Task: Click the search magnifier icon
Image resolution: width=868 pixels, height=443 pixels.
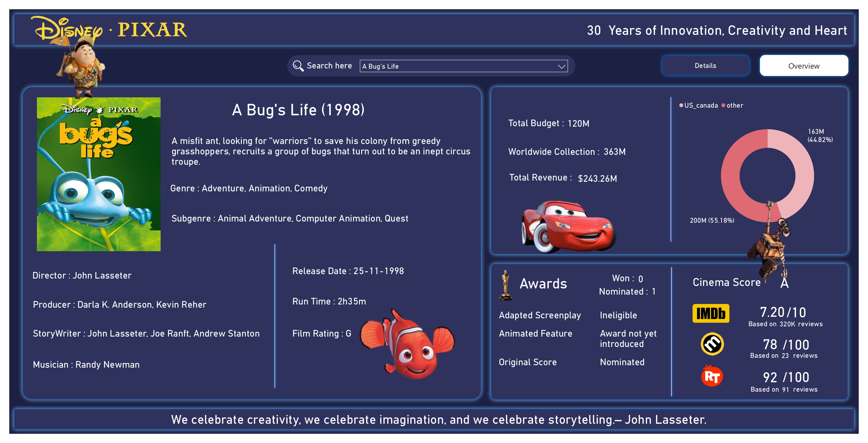Action: [x=298, y=66]
